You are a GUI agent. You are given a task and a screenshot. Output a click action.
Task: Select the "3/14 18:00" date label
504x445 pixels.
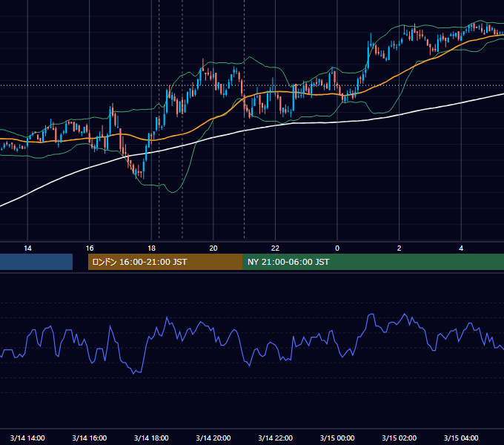tap(151, 438)
